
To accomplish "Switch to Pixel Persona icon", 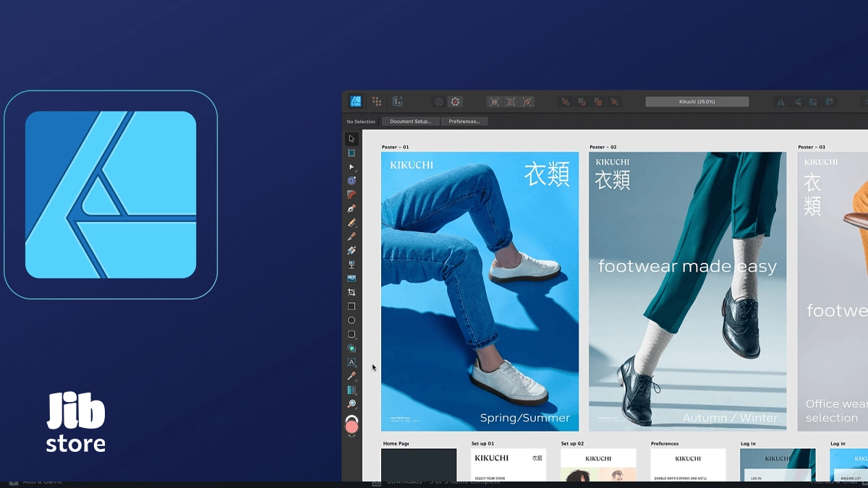I will pyautogui.click(x=377, y=101).
